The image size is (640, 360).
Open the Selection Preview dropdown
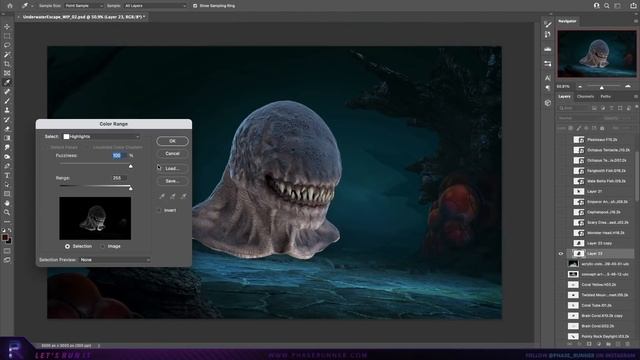tap(115, 260)
